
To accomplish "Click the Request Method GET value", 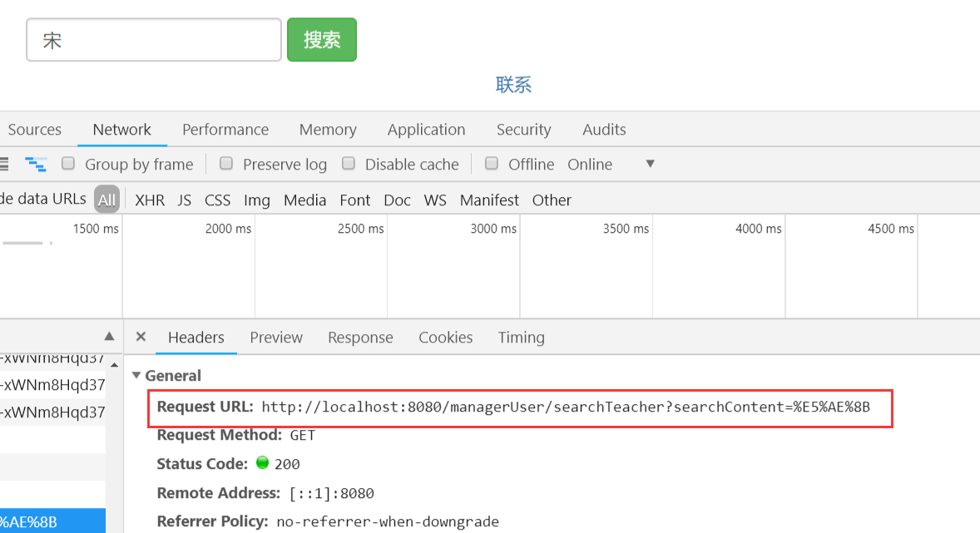I will point(303,436).
